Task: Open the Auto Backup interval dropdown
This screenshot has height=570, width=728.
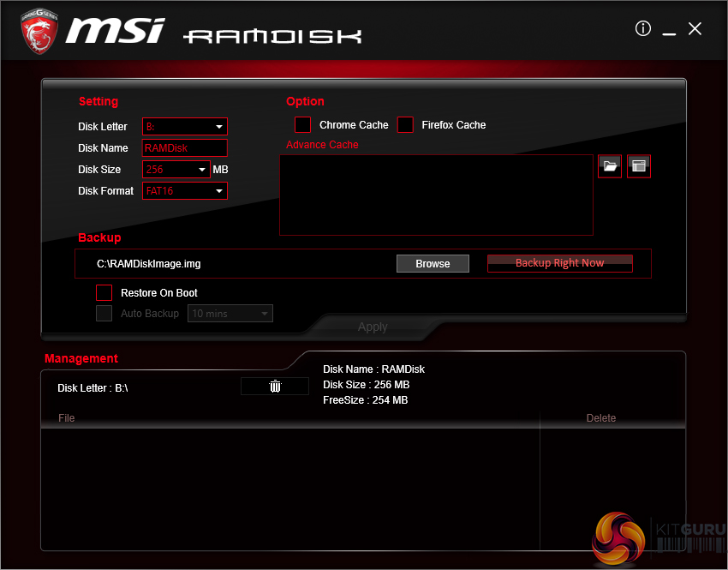Action: (230, 314)
